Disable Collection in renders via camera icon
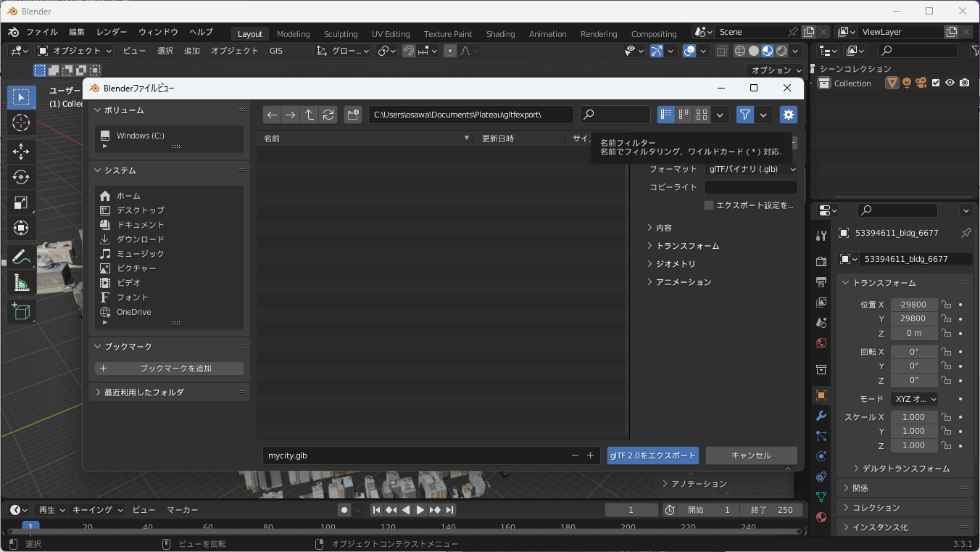This screenshot has height=552, width=980. [x=964, y=83]
